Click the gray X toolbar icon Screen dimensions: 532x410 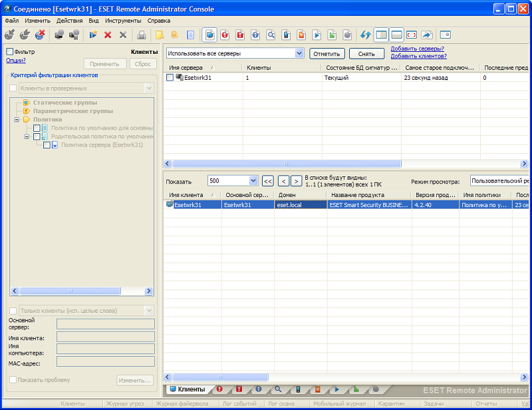click(123, 35)
